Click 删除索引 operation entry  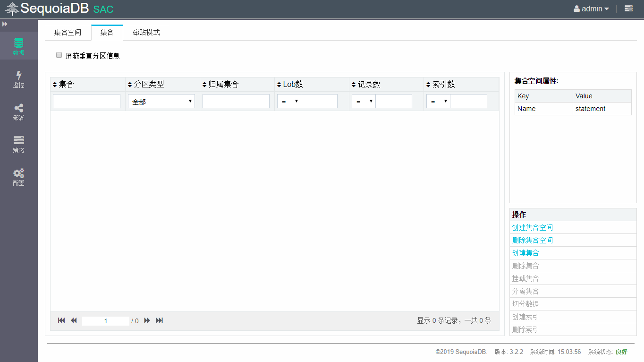(x=525, y=329)
